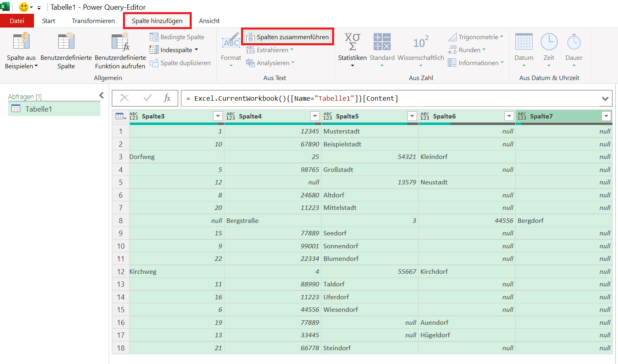Cancel formula edit with X button
Viewport: 618px width, 364px height.
point(125,98)
